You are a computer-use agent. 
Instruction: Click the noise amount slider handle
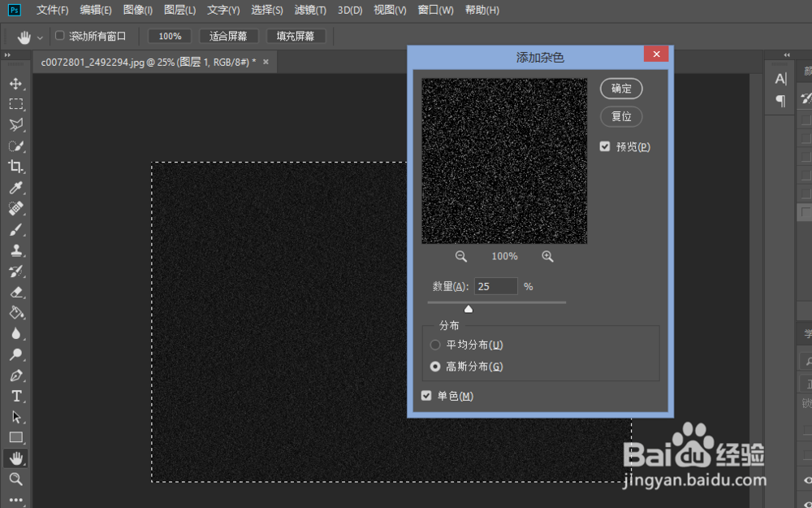point(469,309)
